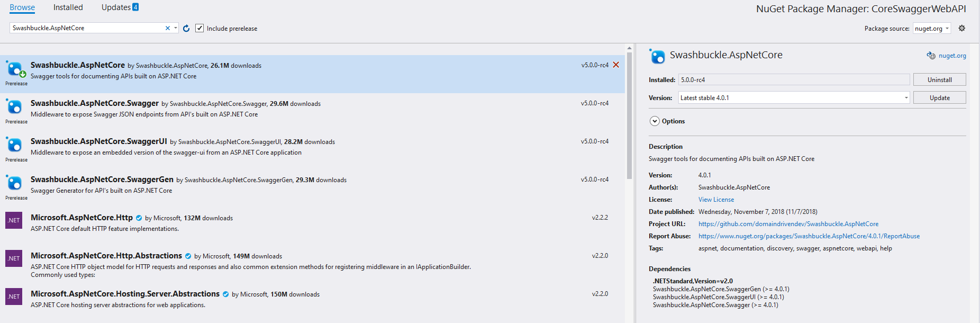Click the Swashbuckle.AspNetCore.Swagger package icon

14,107
